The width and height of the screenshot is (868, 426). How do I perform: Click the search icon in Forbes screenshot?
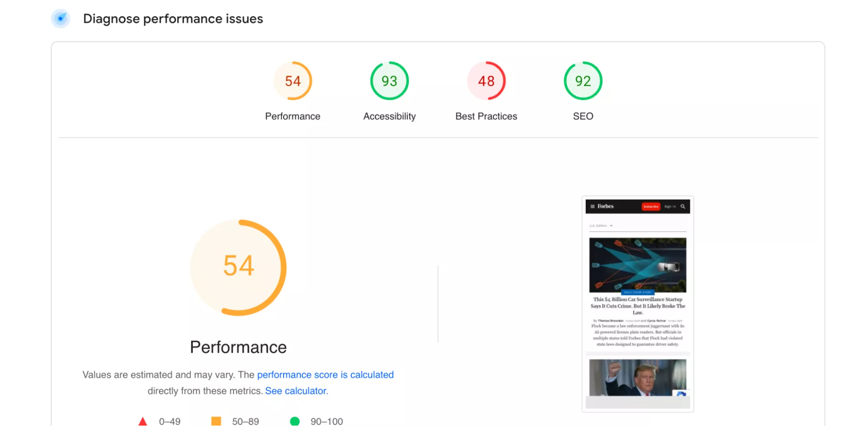coord(683,206)
